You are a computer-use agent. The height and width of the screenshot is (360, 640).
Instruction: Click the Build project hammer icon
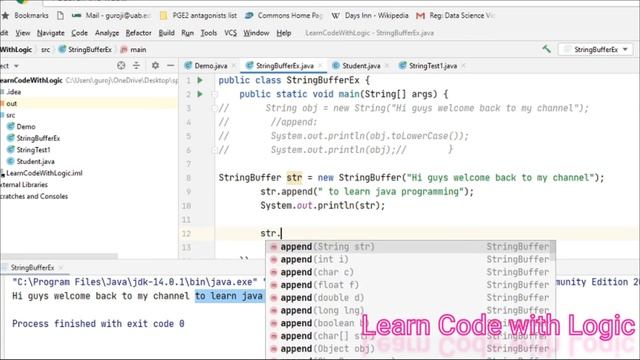point(546,49)
